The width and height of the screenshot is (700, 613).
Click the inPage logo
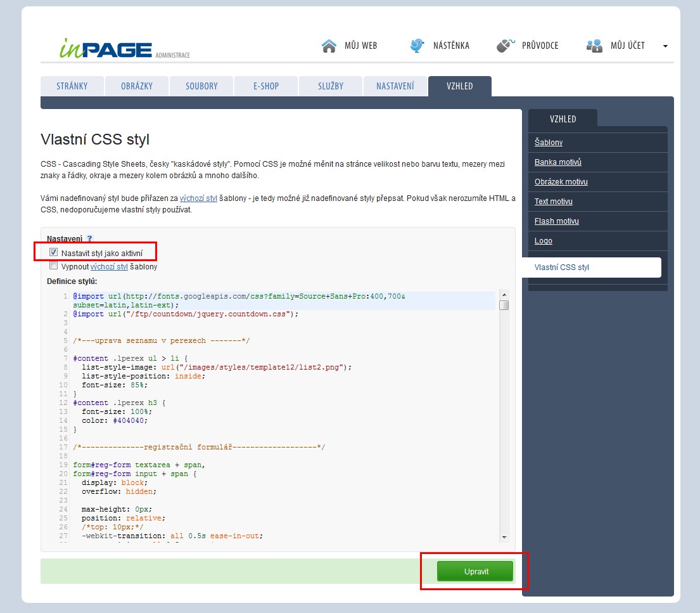click(x=106, y=49)
